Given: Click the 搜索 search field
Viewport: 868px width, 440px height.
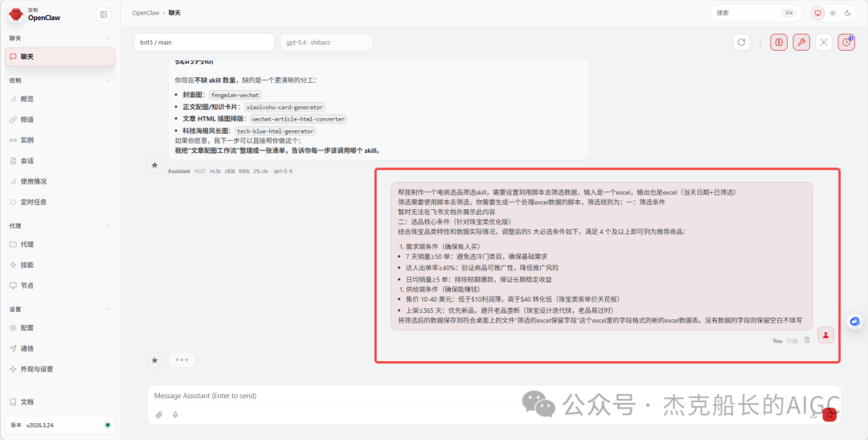Looking at the screenshot, I should [x=757, y=13].
